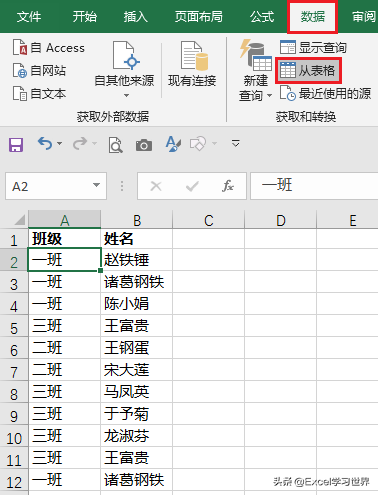The height and width of the screenshot is (495, 378).
Task: Import data 自文本
Action: point(39,93)
